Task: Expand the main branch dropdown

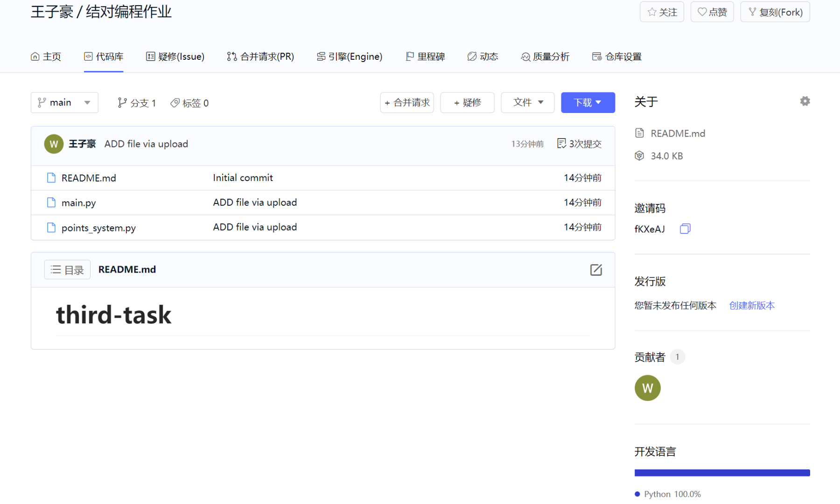Action: point(64,103)
